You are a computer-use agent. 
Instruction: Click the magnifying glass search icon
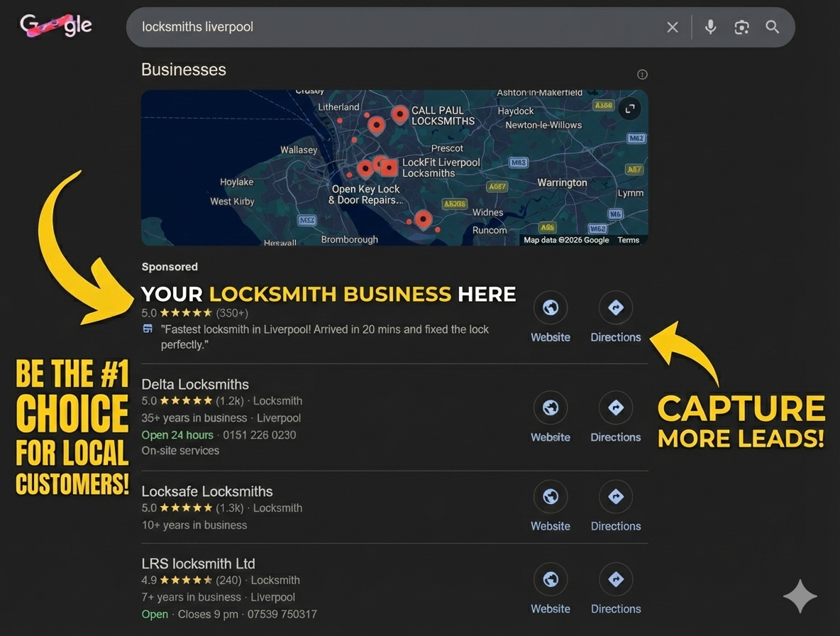[x=773, y=27]
